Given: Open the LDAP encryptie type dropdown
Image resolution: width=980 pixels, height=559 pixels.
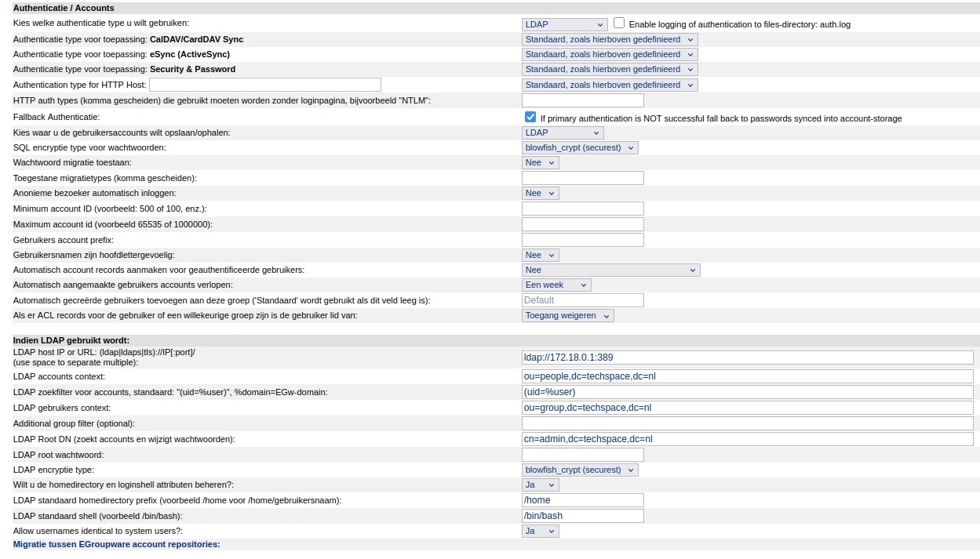Looking at the screenshot, I should click(x=580, y=470).
